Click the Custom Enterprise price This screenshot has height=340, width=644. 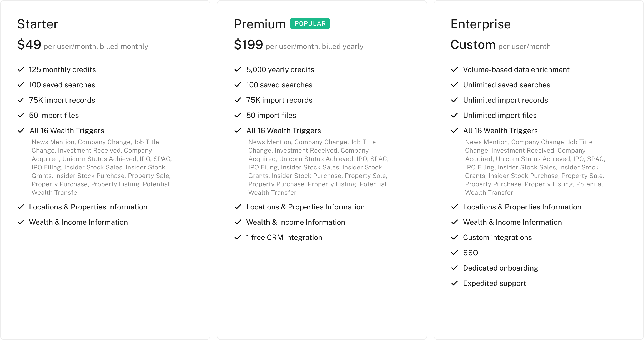click(473, 44)
